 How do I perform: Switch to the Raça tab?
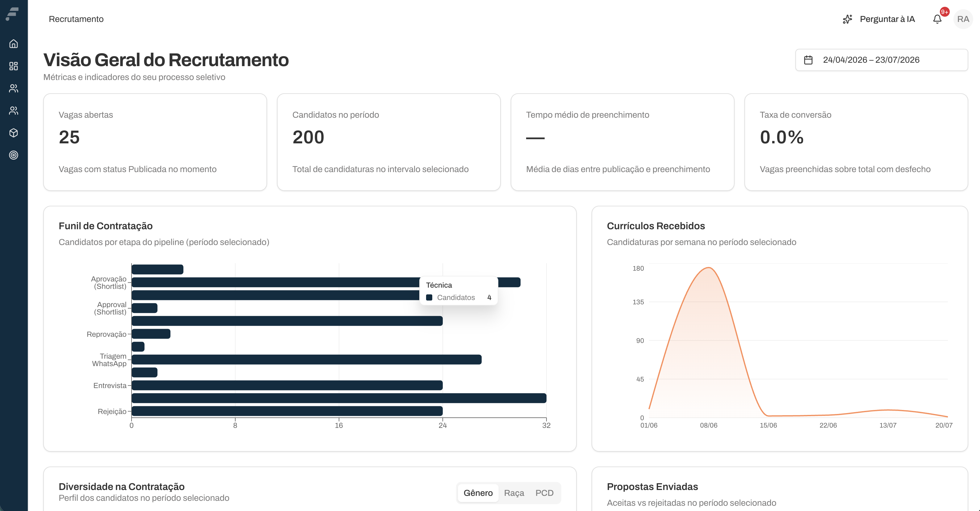(513, 493)
